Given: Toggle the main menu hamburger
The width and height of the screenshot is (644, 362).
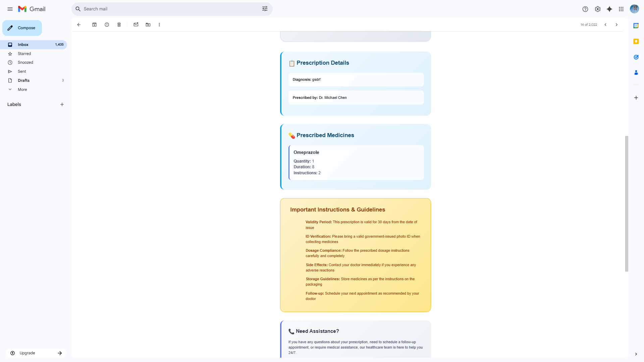Looking at the screenshot, I should coord(10,9).
